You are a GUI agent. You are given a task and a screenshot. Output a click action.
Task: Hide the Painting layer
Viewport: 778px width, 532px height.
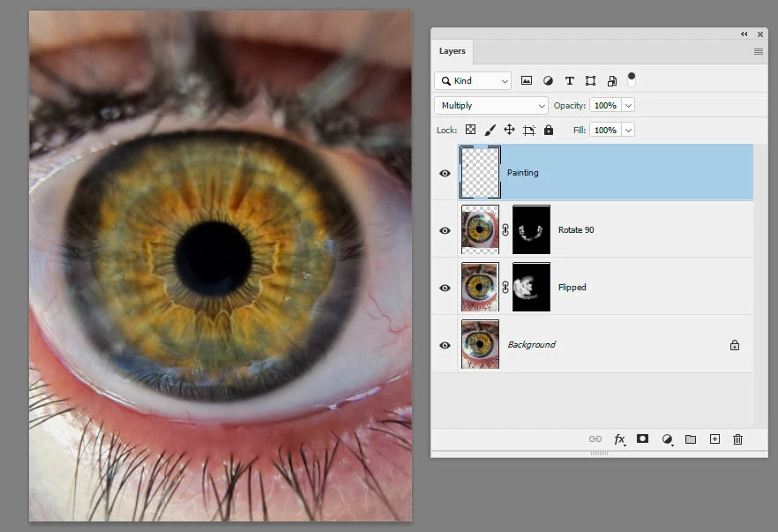[x=445, y=173]
